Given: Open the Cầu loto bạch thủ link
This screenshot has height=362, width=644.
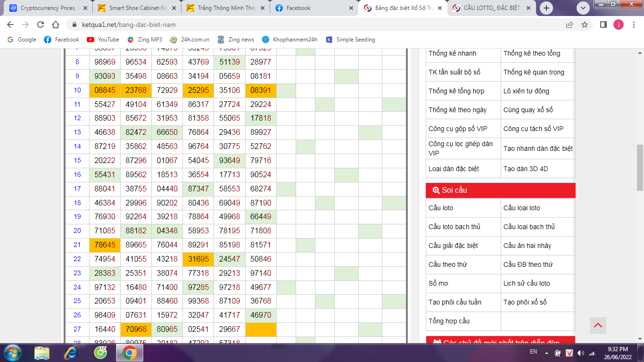Looking at the screenshot, I should coord(454,227).
